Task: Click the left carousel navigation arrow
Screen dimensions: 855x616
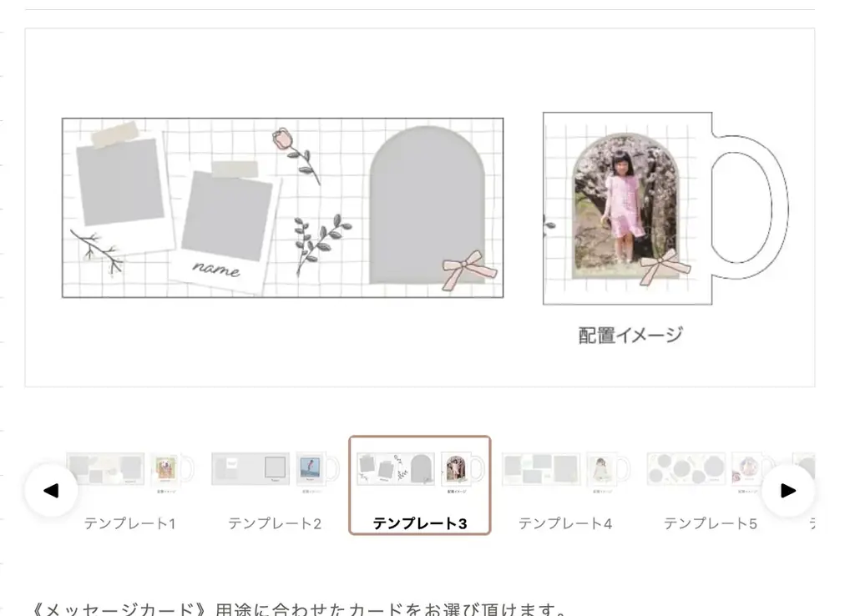Action: click(52, 492)
